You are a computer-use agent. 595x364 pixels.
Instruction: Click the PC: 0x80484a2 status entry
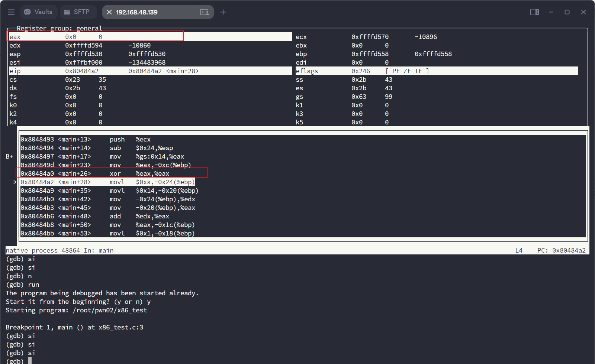click(x=562, y=250)
